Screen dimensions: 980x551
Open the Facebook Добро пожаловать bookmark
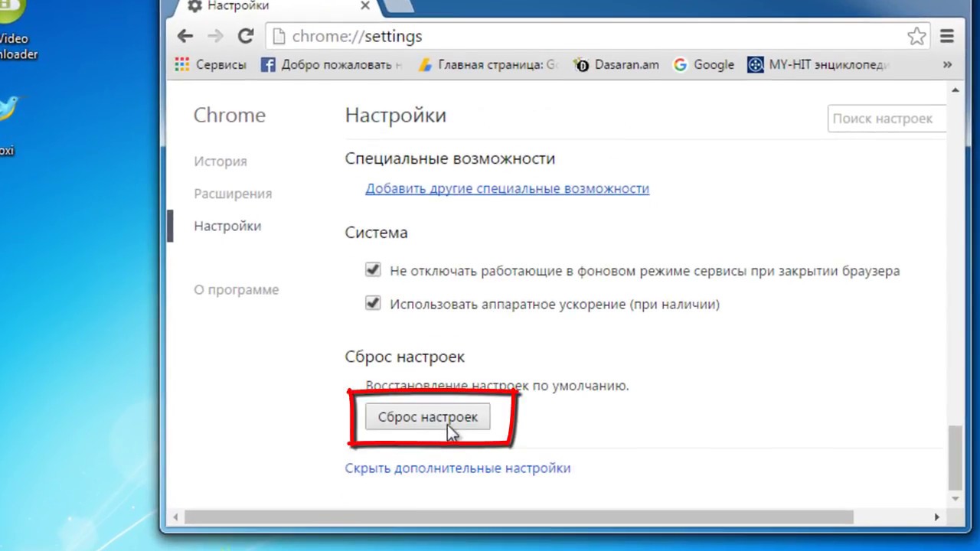click(332, 65)
